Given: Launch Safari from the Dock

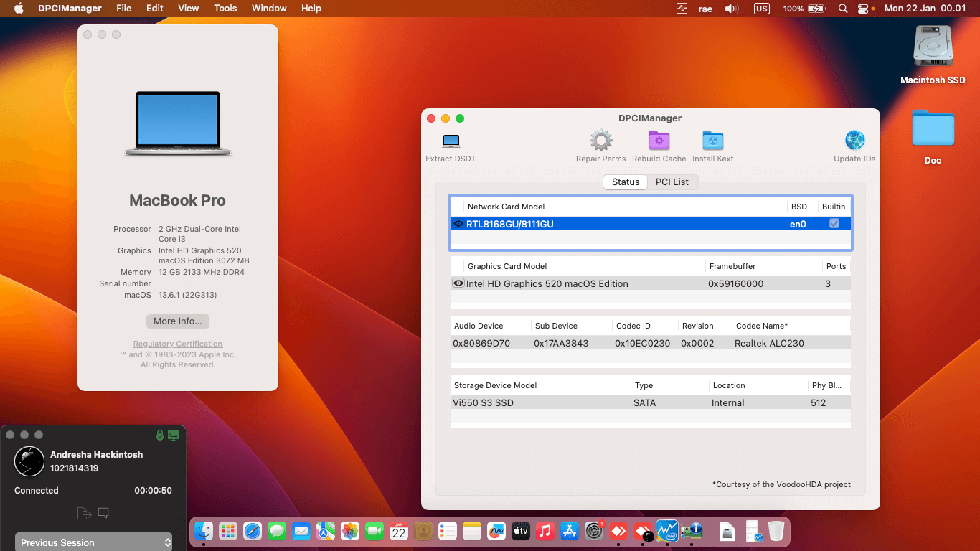Looking at the screenshot, I should pyautogui.click(x=253, y=531).
